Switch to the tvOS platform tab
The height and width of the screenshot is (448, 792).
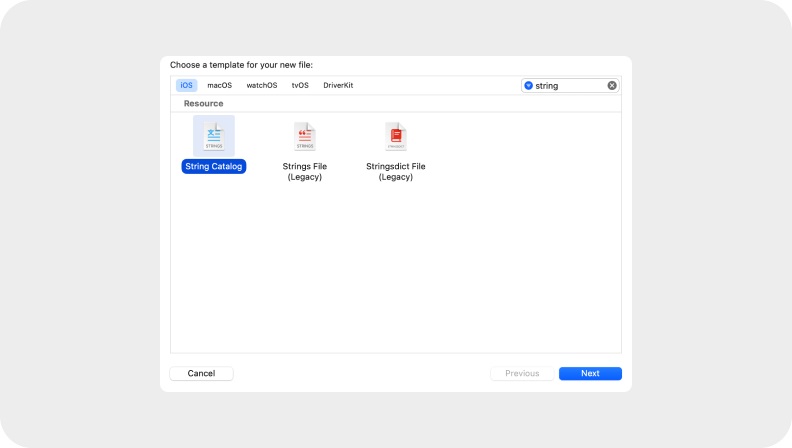coord(300,86)
